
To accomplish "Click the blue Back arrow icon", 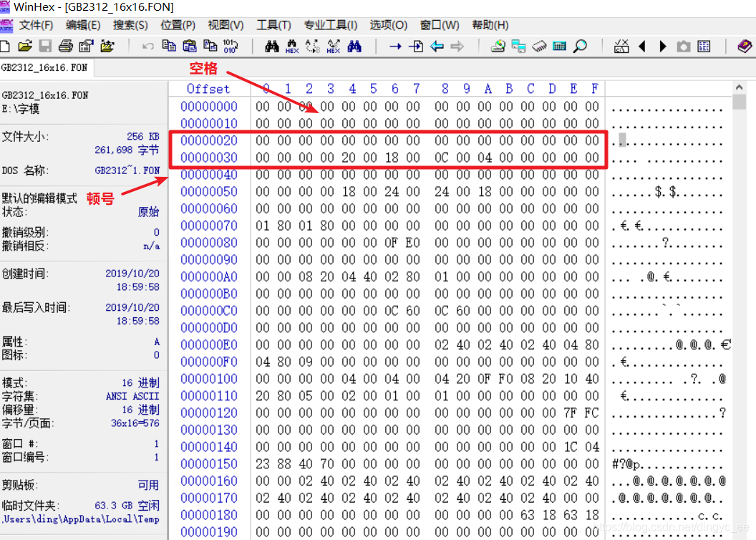I will tap(437, 47).
